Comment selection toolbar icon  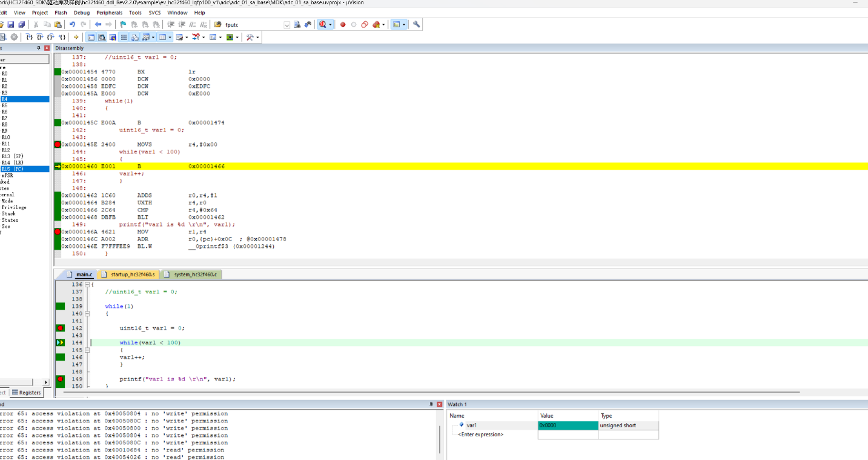tap(193, 25)
